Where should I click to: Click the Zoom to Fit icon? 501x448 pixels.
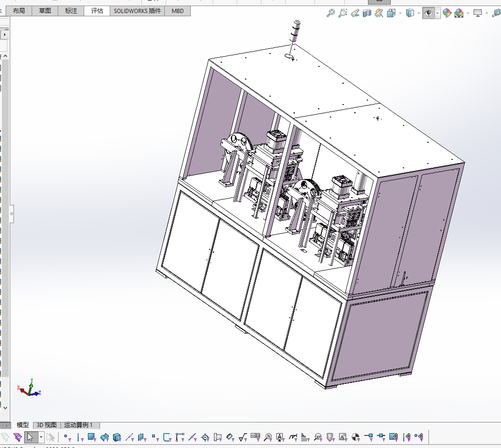(x=331, y=13)
